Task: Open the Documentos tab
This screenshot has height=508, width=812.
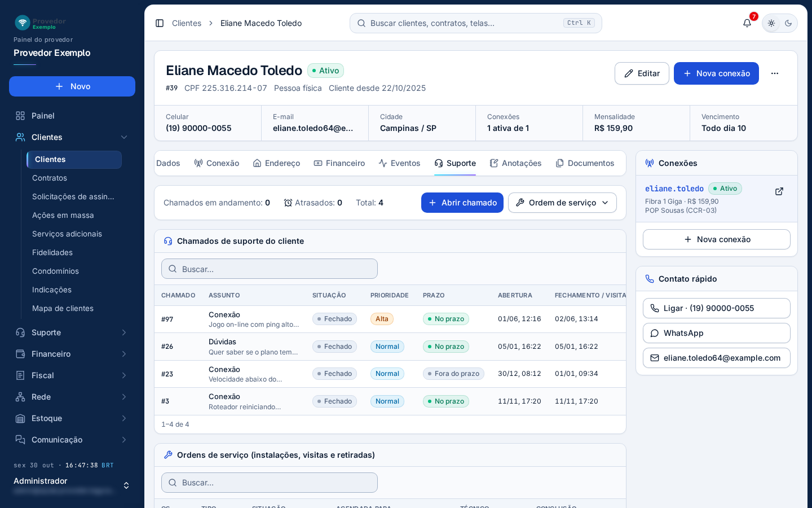Action: point(585,163)
